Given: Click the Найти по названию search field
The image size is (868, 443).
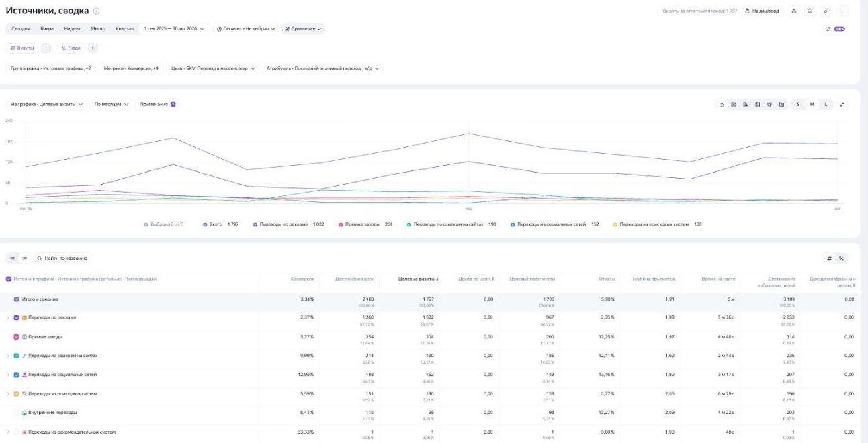Looking at the screenshot, I should 62,258.
